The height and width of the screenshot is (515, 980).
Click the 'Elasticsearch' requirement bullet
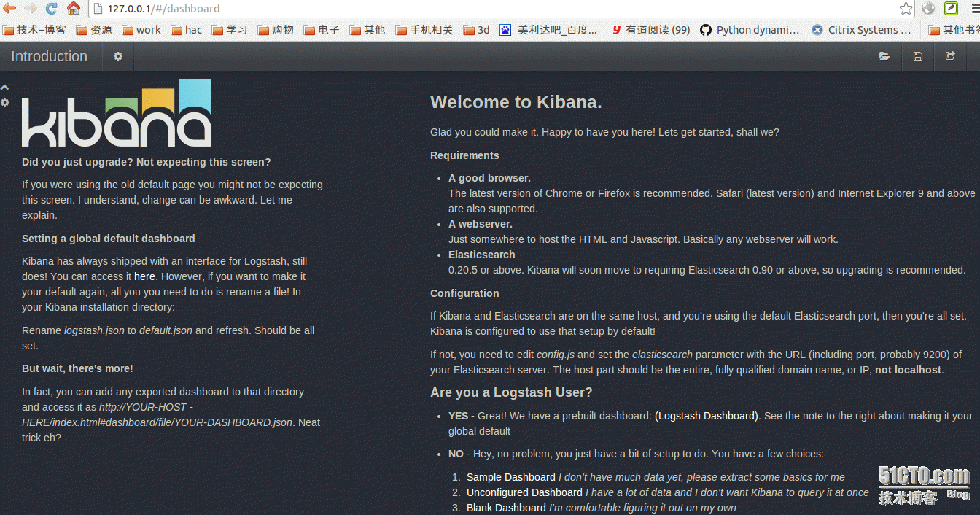482,255
